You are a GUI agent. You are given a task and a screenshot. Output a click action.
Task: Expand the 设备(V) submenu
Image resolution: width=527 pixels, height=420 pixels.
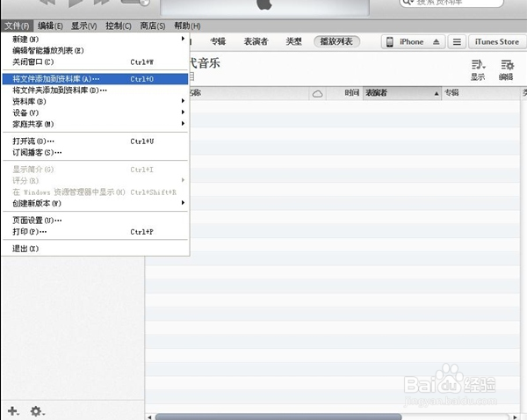click(95, 113)
